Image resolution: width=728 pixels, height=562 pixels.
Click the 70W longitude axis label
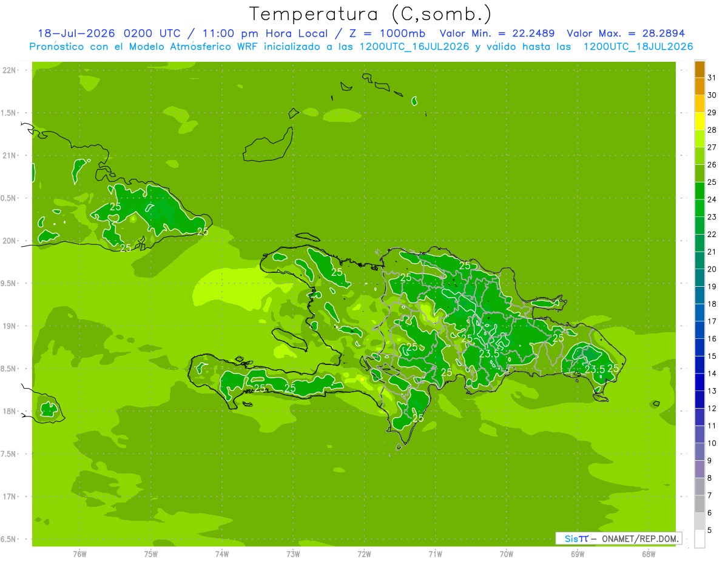pos(507,554)
